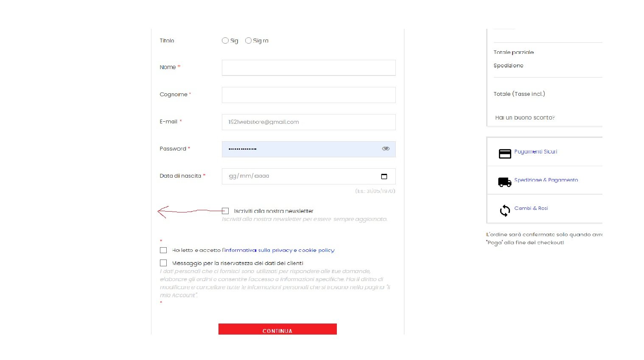Click the Data di nascita date field
This screenshot has height=360, width=644.
click(297, 176)
